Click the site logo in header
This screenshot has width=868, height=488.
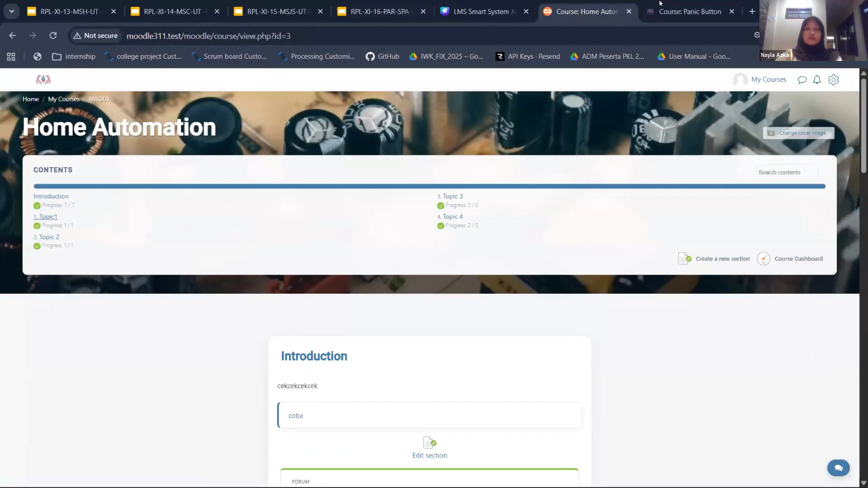click(43, 80)
